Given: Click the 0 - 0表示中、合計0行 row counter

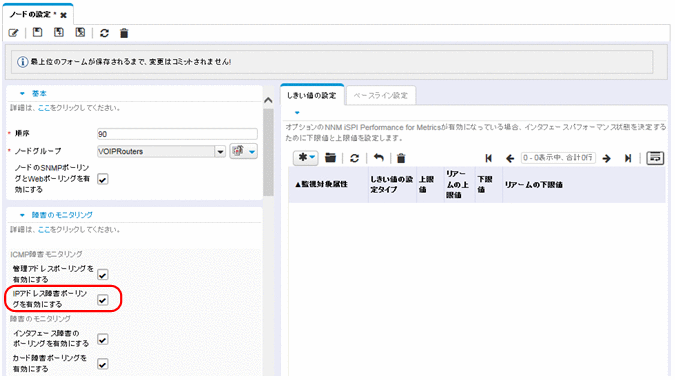Looking at the screenshot, I should click(x=558, y=158).
